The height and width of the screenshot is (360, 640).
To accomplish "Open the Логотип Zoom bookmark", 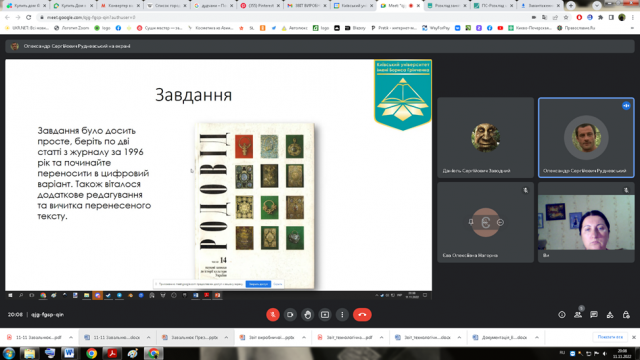I will click(71, 28).
